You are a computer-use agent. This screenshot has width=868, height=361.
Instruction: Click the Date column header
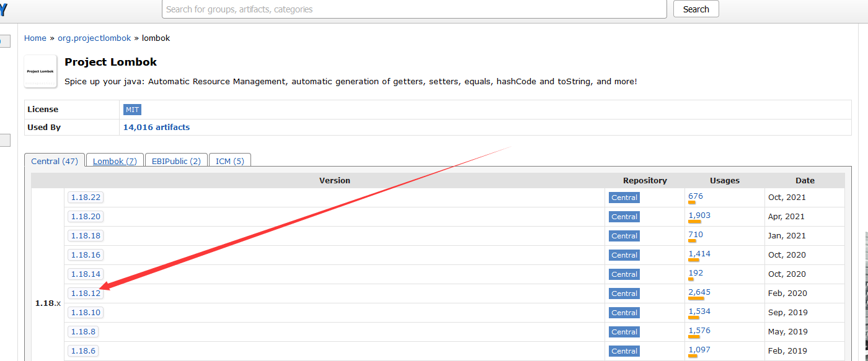coord(805,181)
